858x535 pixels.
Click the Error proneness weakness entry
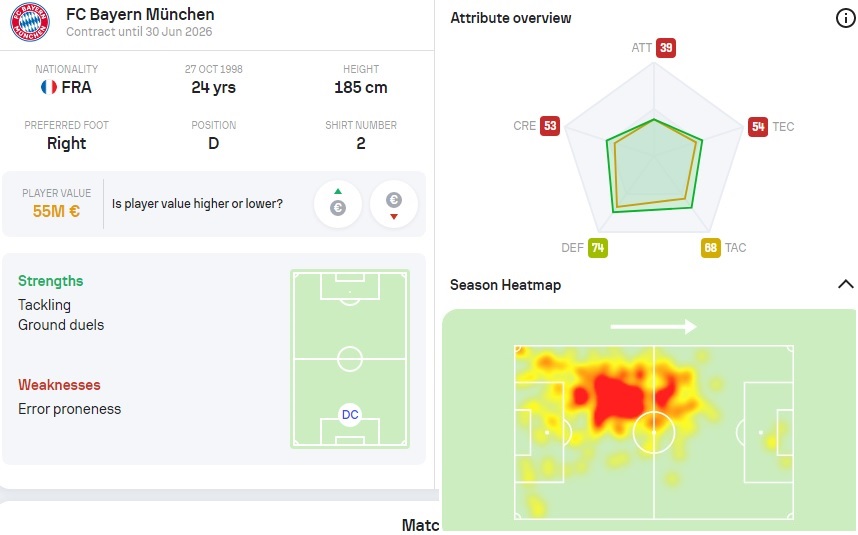pyautogui.click(x=69, y=409)
